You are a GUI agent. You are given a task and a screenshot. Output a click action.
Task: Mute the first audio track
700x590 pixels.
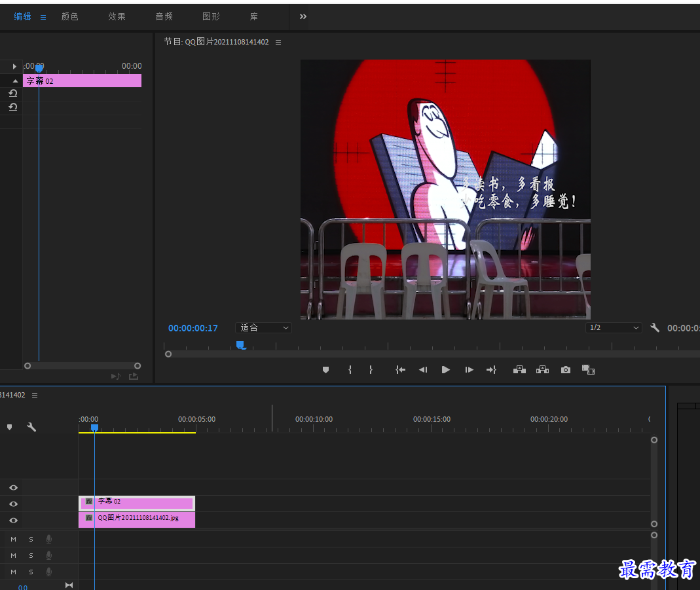point(13,539)
